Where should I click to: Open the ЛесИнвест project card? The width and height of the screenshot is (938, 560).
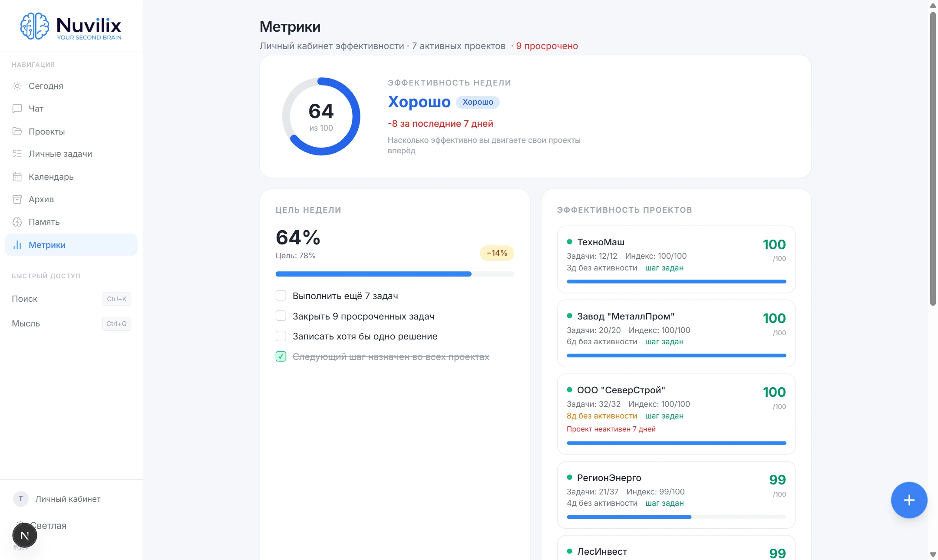676,548
